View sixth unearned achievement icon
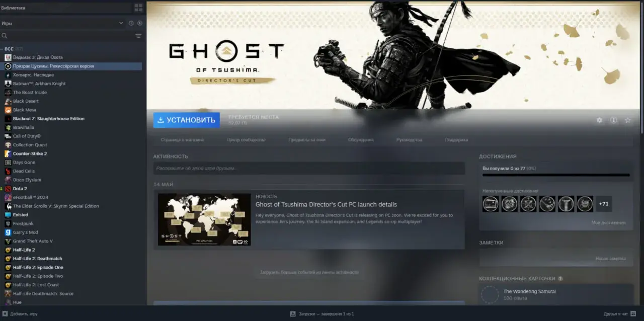644x321 pixels. [585, 204]
